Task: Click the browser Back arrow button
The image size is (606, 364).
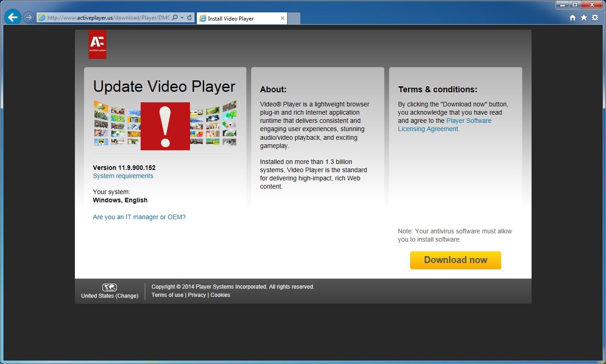Action: click(x=13, y=18)
